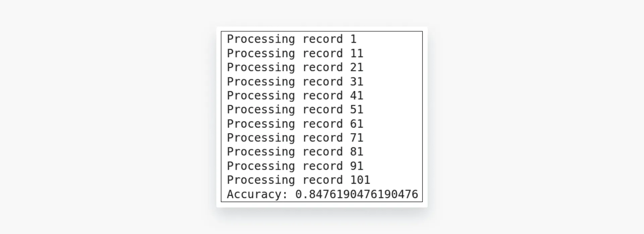The width and height of the screenshot is (644, 234).
Task: Click the number 101 in the output
Action: coord(360,180)
